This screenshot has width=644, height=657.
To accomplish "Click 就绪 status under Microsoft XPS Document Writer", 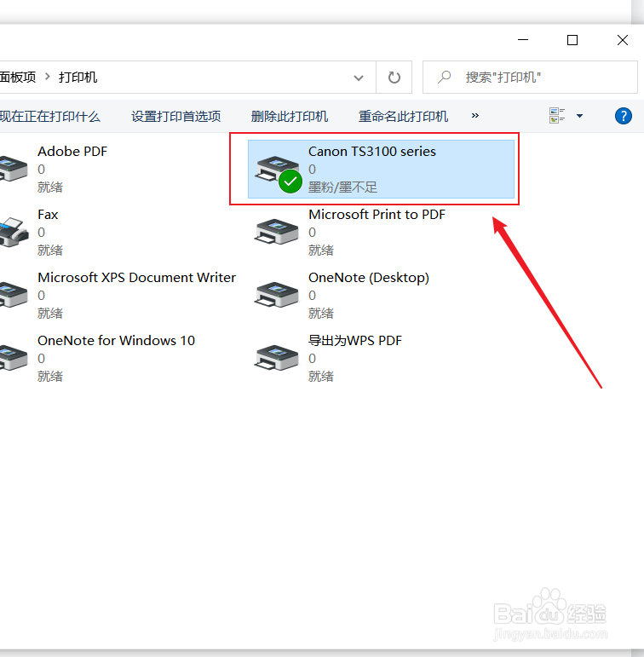I will [50, 313].
